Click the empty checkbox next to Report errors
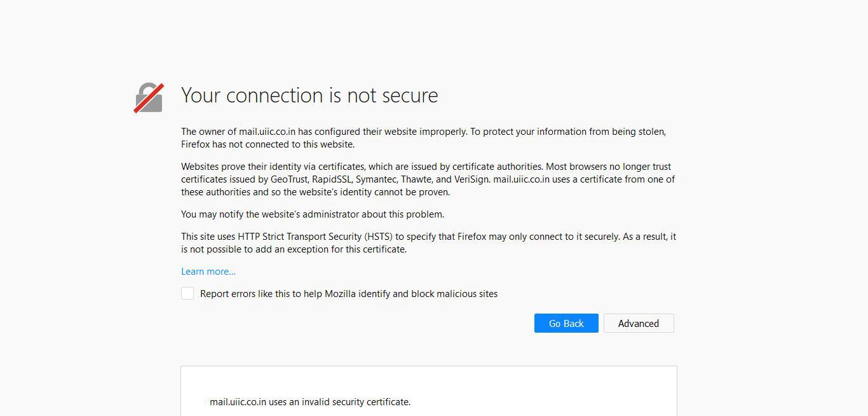 coord(187,293)
